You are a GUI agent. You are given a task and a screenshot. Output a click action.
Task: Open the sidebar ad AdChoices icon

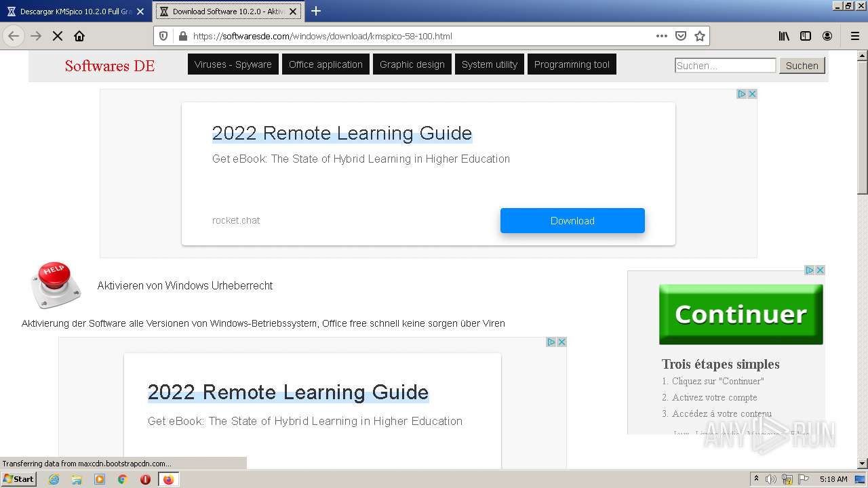[810, 270]
